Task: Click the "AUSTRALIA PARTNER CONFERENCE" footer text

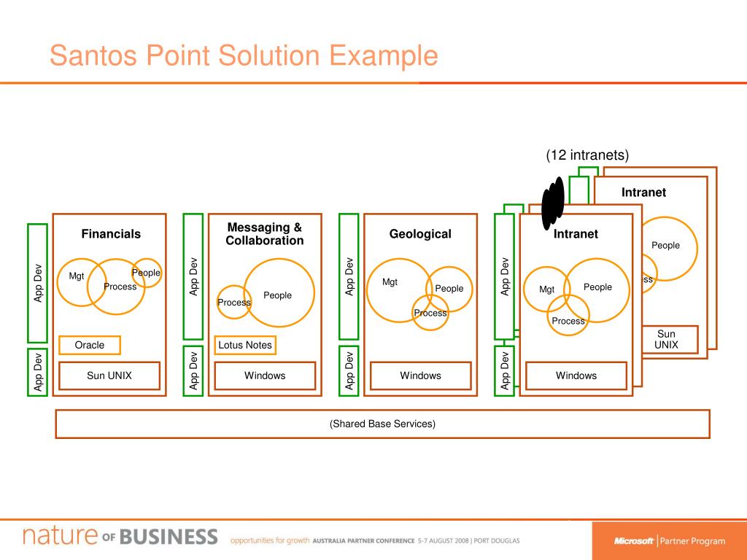Action: point(363,541)
